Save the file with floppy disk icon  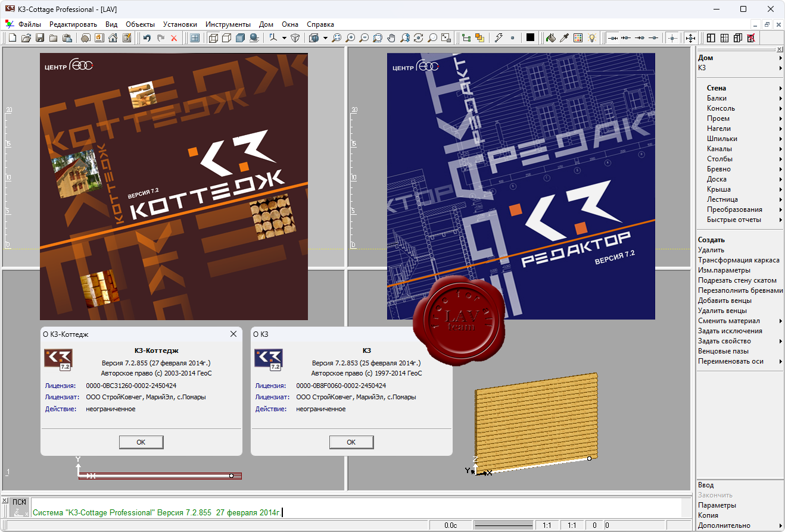click(x=40, y=38)
